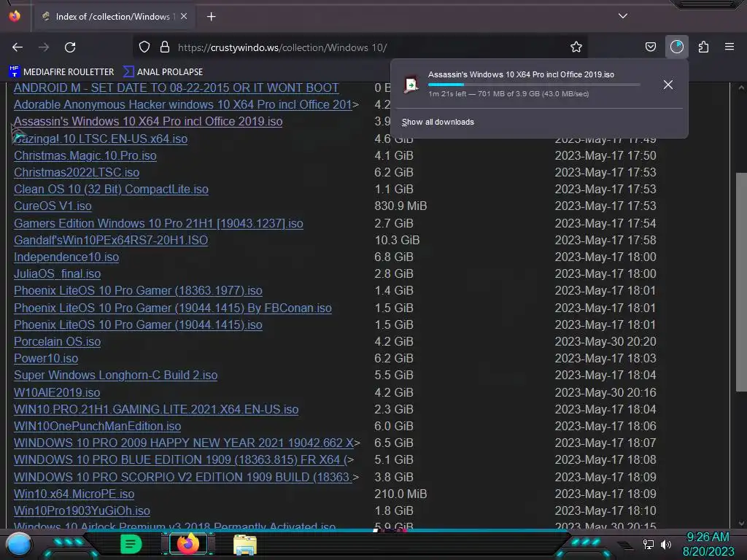This screenshot has height=560, width=747.
Task: Click the Power10.iso link
Action: (x=46, y=358)
